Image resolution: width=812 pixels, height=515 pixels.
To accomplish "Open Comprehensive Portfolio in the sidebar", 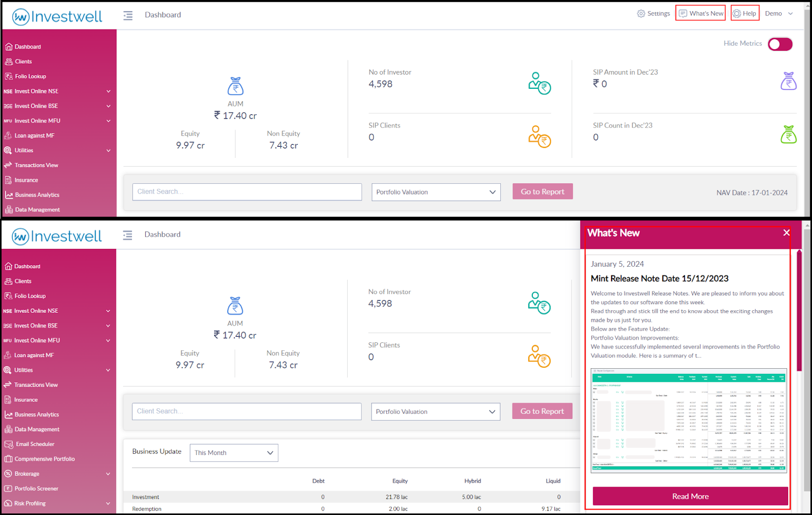I will click(x=40, y=459).
